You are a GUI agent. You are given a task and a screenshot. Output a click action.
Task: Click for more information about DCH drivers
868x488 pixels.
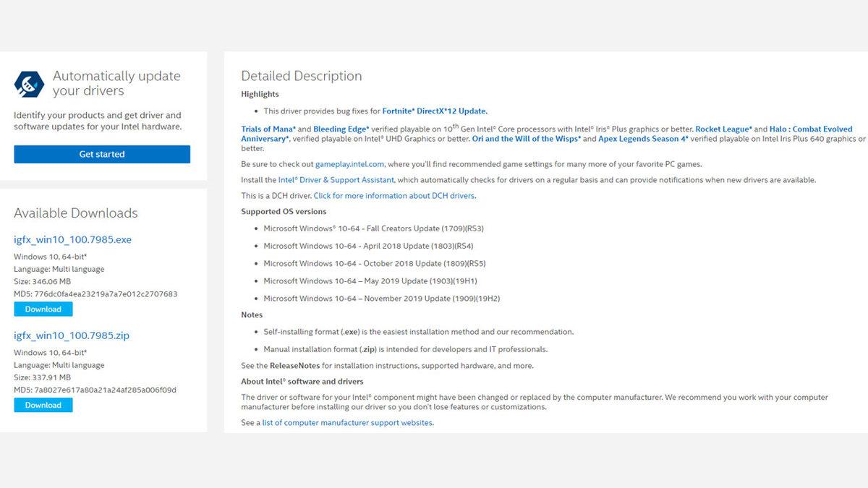click(394, 196)
